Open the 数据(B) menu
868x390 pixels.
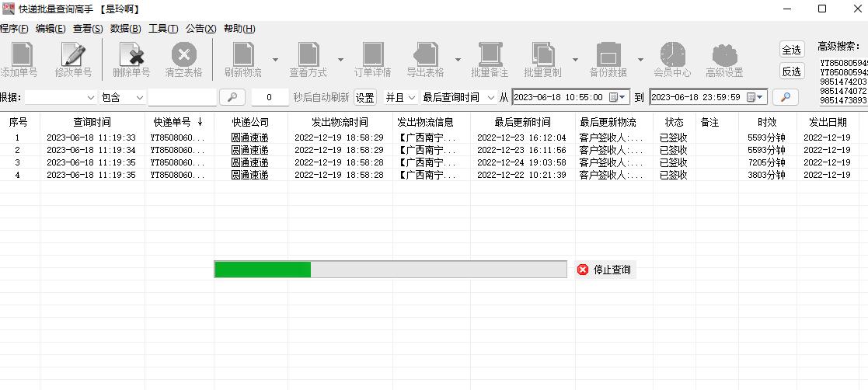[x=126, y=29]
